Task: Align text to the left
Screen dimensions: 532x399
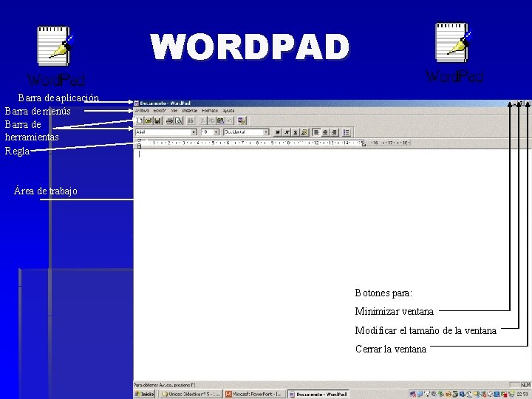Action: [x=316, y=132]
